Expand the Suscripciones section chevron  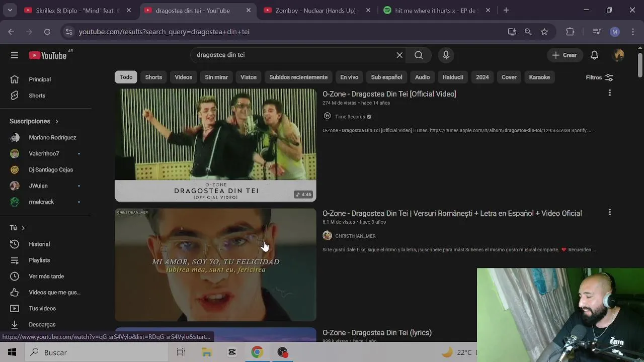[57, 121]
